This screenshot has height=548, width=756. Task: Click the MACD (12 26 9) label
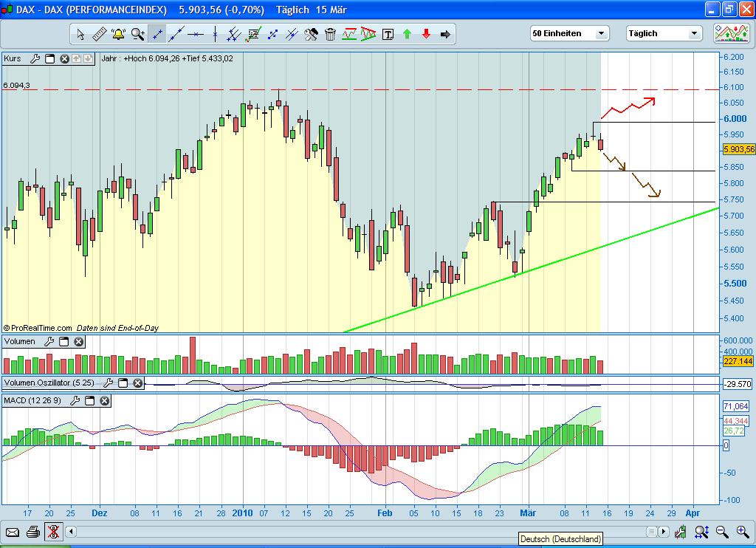tap(32, 401)
